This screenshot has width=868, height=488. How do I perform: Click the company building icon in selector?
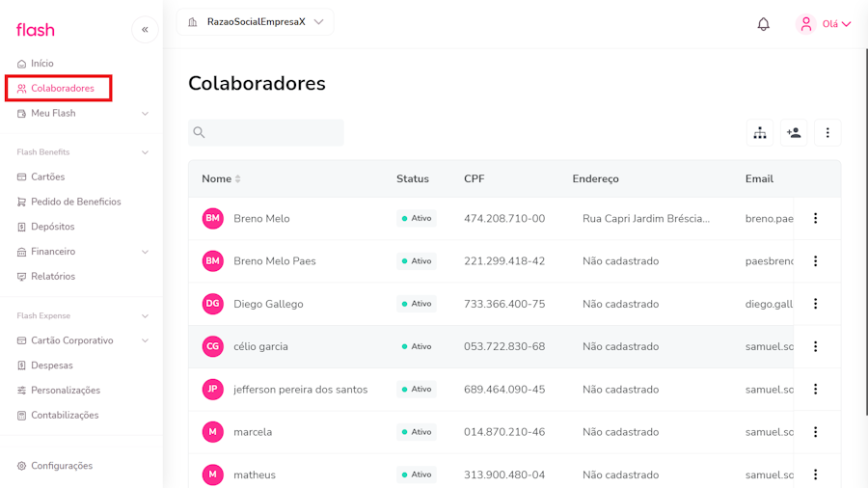pyautogui.click(x=193, y=22)
